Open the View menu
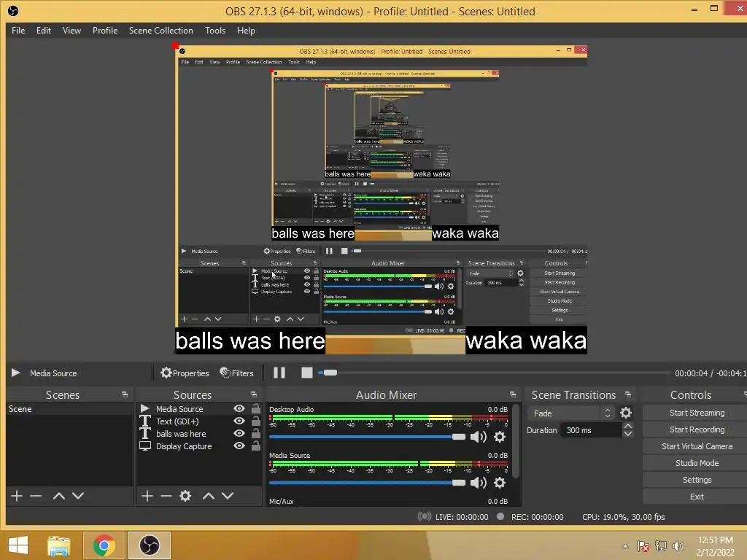This screenshot has height=560, width=747. [x=71, y=31]
